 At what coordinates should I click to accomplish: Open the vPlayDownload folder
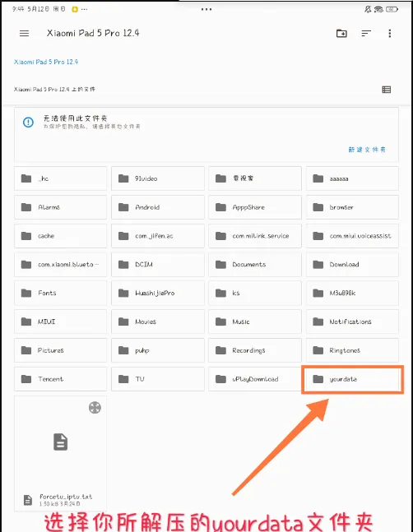(255, 379)
